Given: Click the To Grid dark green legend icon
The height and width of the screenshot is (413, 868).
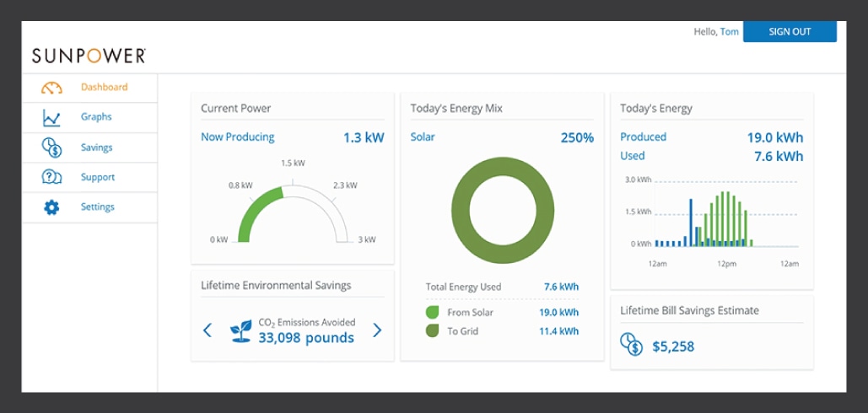Looking at the screenshot, I should click(x=432, y=331).
